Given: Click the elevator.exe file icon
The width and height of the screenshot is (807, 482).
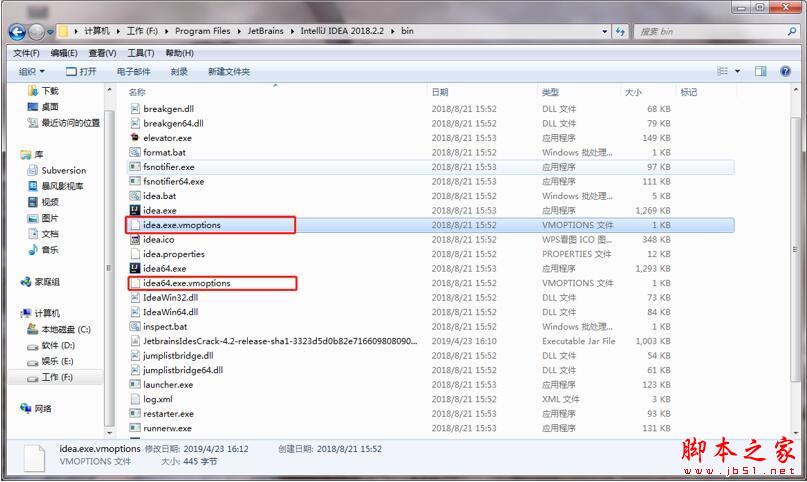Looking at the screenshot, I should coord(135,137).
